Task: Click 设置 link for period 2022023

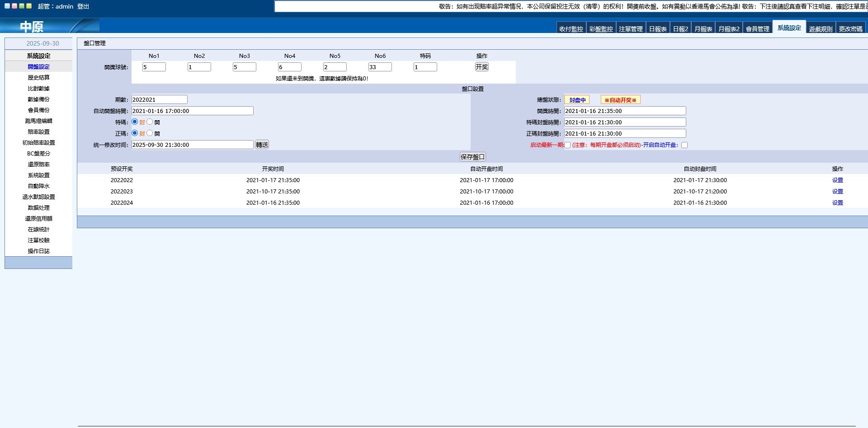Action: pos(837,192)
